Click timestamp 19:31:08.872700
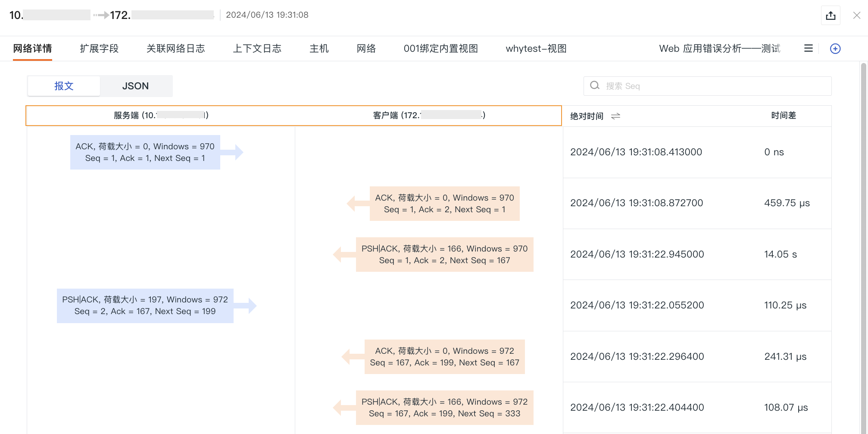The image size is (868, 434). 637,203
